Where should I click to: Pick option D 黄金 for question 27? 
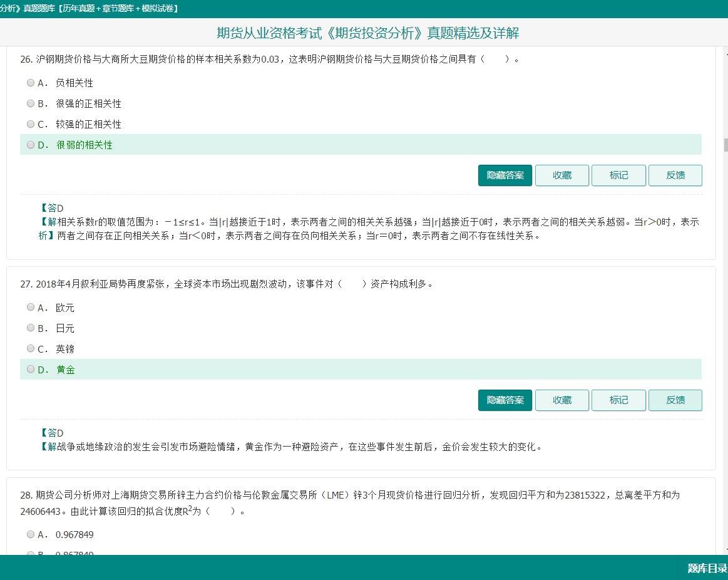[31, 370]
